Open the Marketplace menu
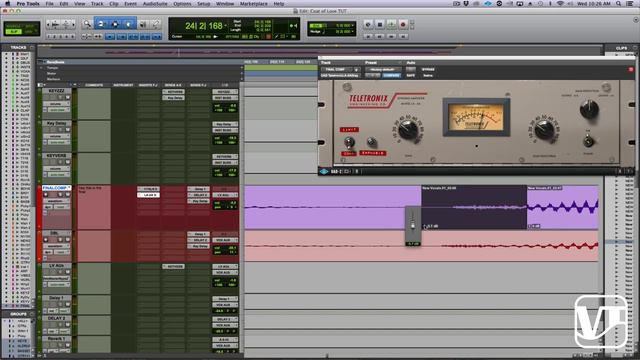Image resolution: width=640 pixels, height=360 pixels. 253,4
